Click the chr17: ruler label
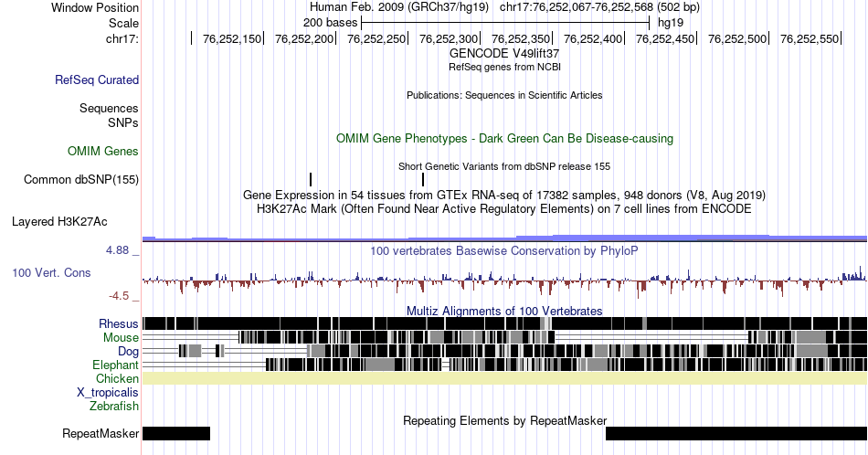 pos(122,38)
